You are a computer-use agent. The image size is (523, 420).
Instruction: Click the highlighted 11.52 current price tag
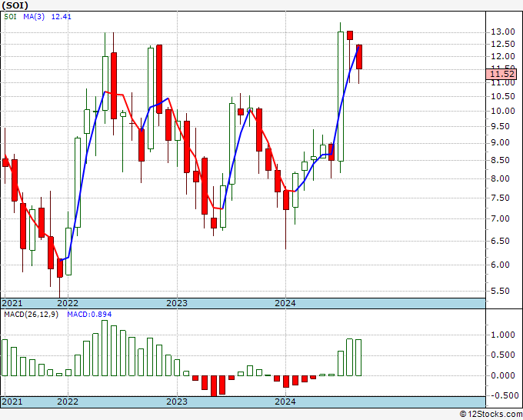coord(503,74)
